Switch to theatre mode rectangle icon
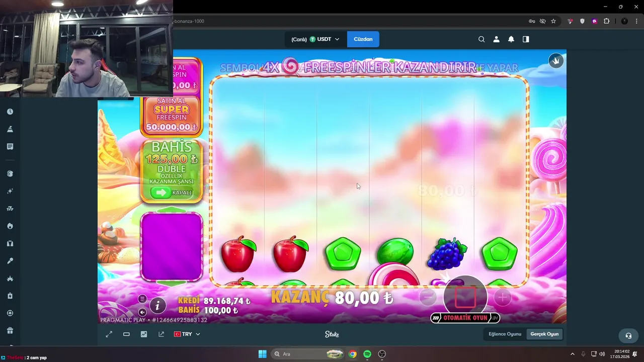 tap(126, 334)
